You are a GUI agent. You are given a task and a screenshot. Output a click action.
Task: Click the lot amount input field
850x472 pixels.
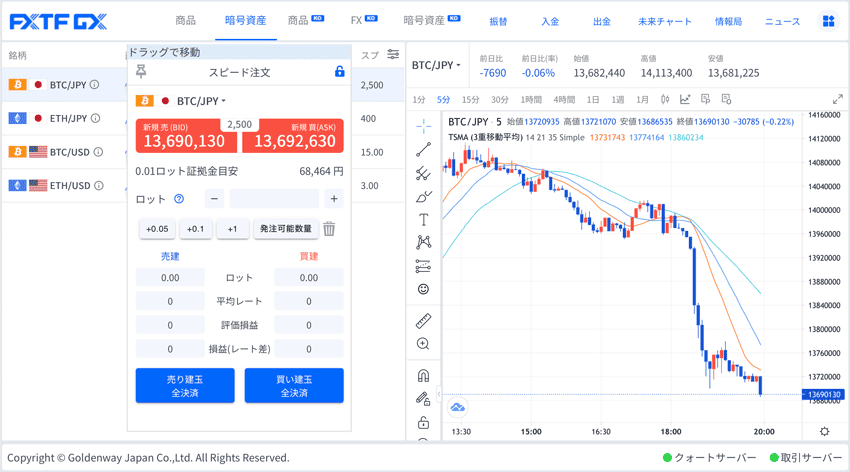click(274, 199)
